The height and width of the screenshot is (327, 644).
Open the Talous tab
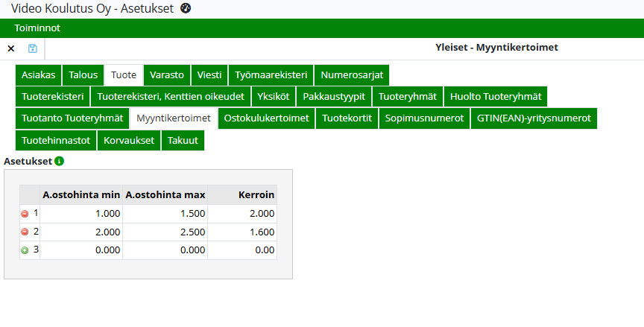coord(83,75)
